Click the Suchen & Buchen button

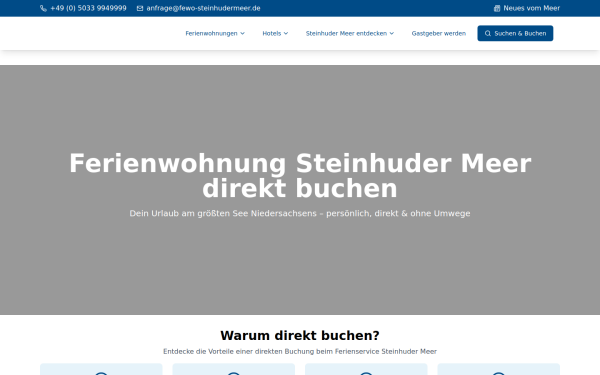pos(515,33)
